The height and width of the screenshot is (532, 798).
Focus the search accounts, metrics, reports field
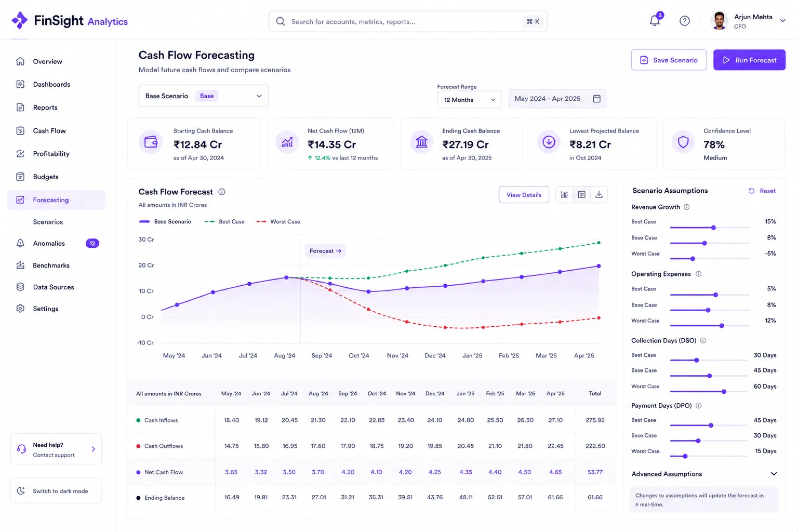click(408, 21)
